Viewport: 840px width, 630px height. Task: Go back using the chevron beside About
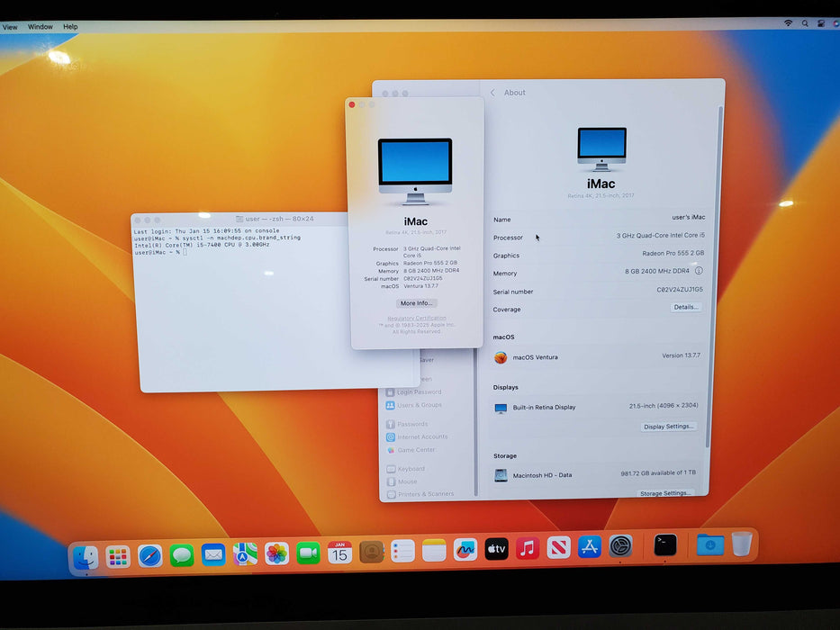492,93
